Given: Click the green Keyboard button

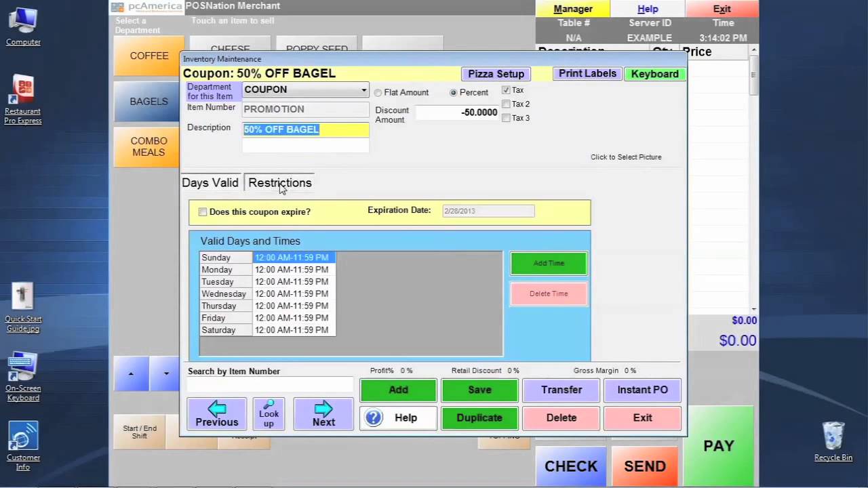Looking at the screenshot, I should (x=654, y=74).
